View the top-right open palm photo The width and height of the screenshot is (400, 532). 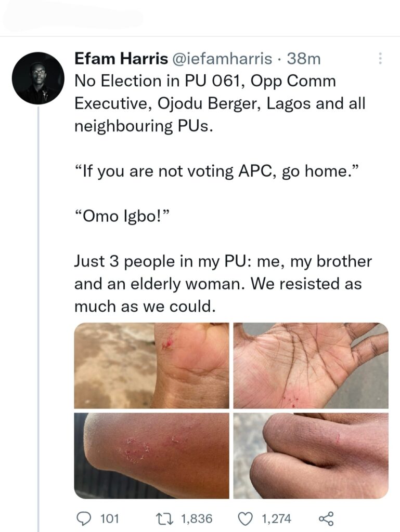click(x=311, y=365)
